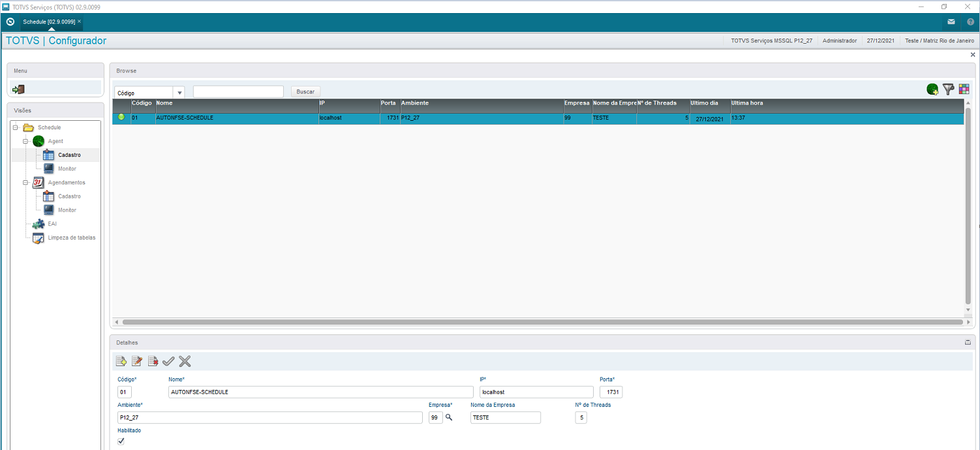
Task: Click the TOTVS round logo icon
Action: [x=10, y=22]
